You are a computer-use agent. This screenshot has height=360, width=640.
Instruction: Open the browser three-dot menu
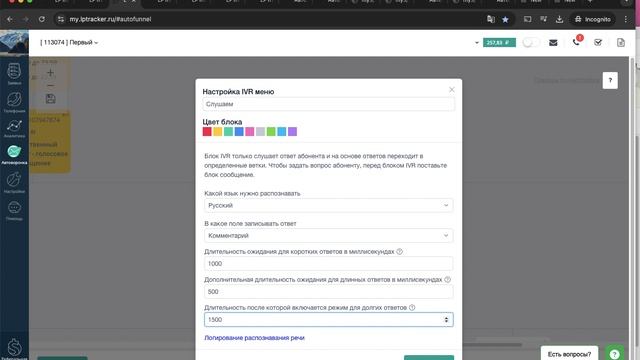pyautogui.click(x=625, y=19)
